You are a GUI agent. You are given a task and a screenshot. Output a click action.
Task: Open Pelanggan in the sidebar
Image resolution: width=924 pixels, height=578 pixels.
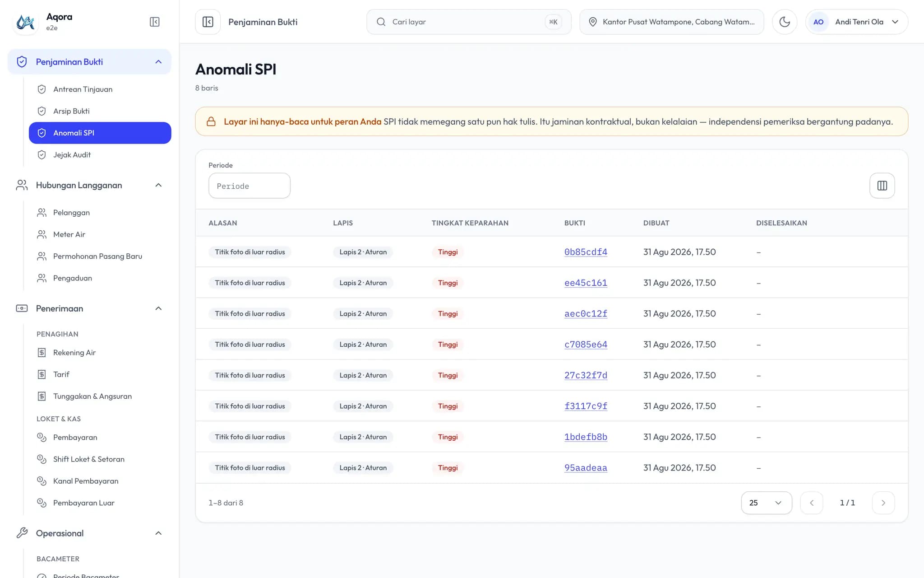pyautogui.click(x=100, y=213)
